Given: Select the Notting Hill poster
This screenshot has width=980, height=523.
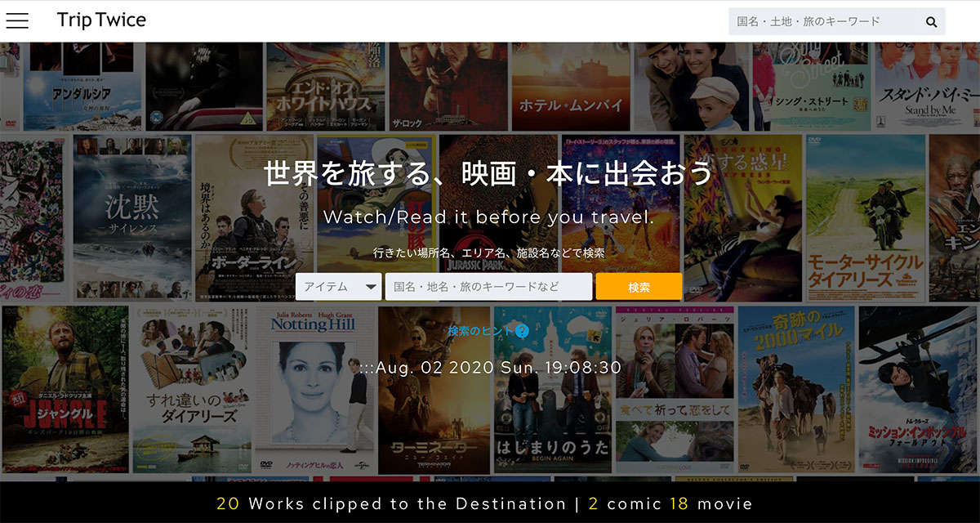Looking at the screenshot, I should pyautogui.click(x=314, y=389).
